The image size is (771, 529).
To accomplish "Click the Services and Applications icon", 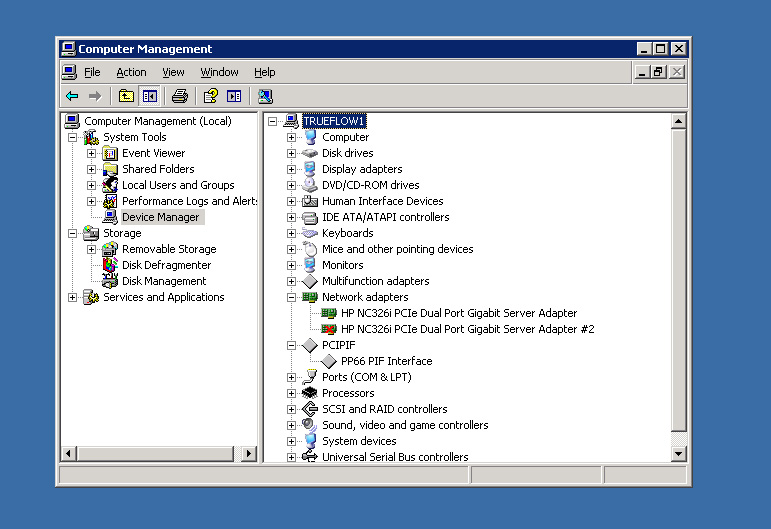I will coord(91,297).
